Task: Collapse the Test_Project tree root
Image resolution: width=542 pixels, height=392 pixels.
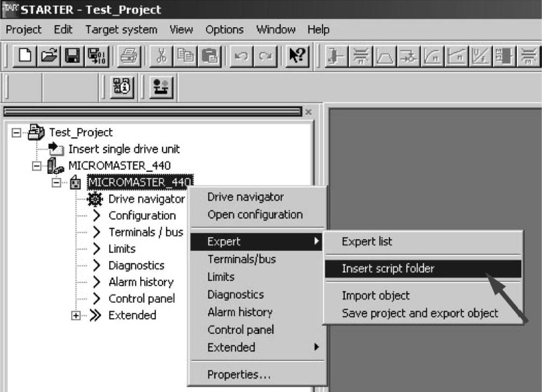Action: (x=16, y=132)
